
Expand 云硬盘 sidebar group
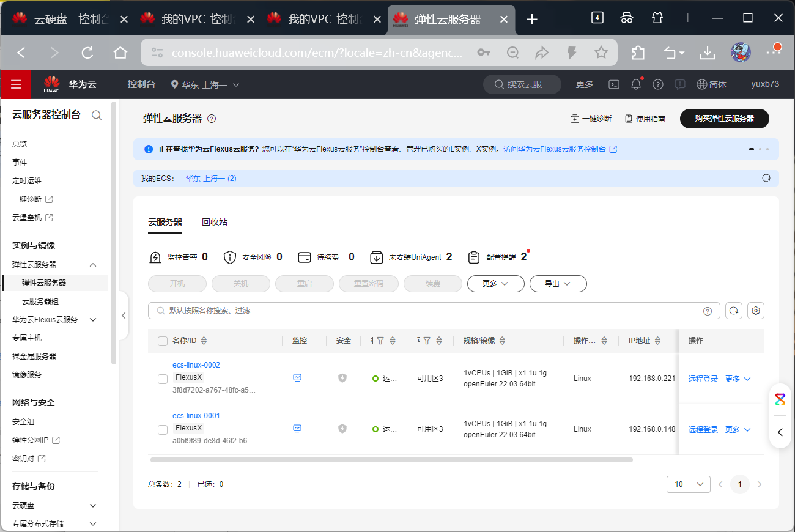pos(93,506)
